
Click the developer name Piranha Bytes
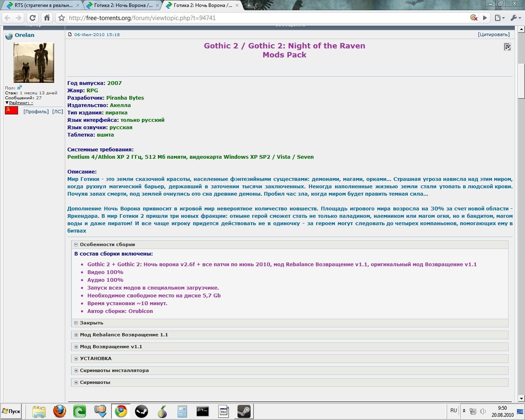pyautogui.click(x=125, y=98)
